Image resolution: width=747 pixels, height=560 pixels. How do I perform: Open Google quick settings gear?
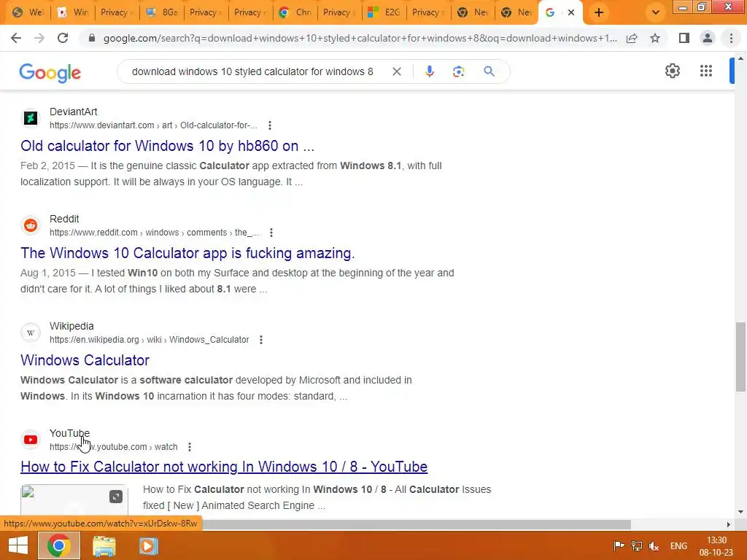click(672, 71)
